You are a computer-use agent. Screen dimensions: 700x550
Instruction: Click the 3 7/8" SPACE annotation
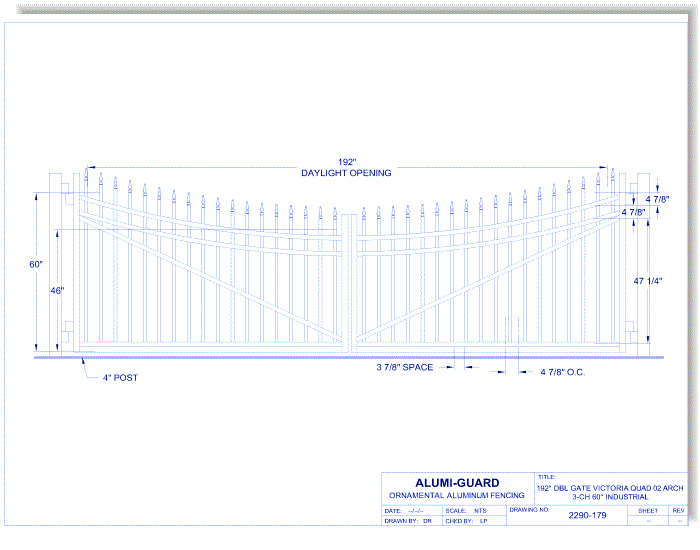tap(405, 367)
